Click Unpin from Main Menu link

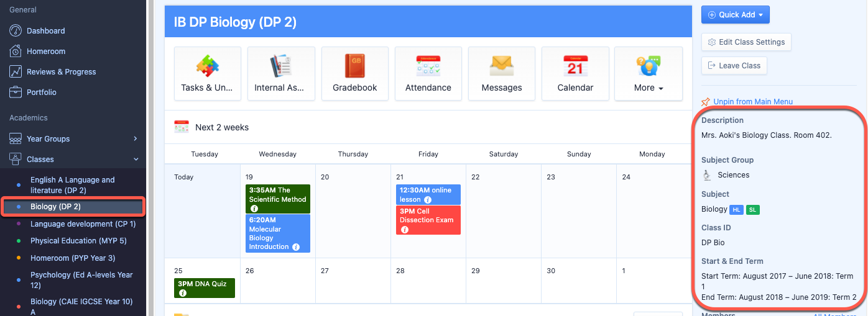[747, 102]
